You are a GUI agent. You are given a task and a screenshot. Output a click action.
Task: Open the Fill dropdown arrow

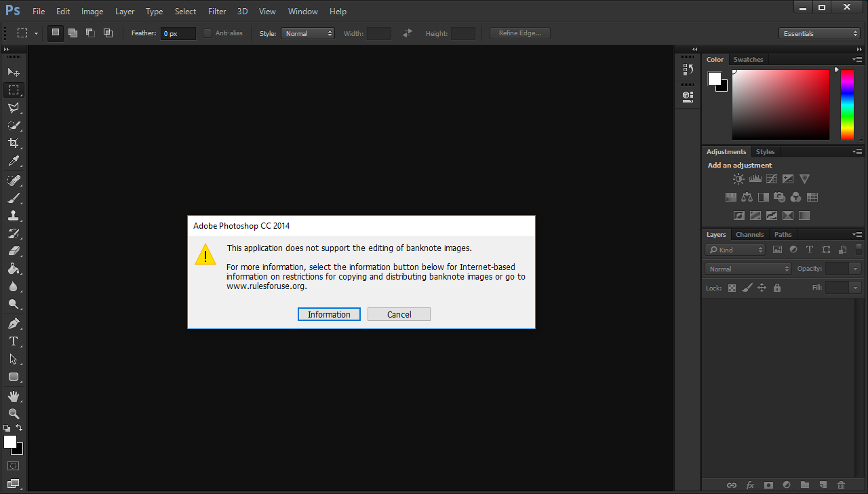pyautogui.click(x=855, y=288)
